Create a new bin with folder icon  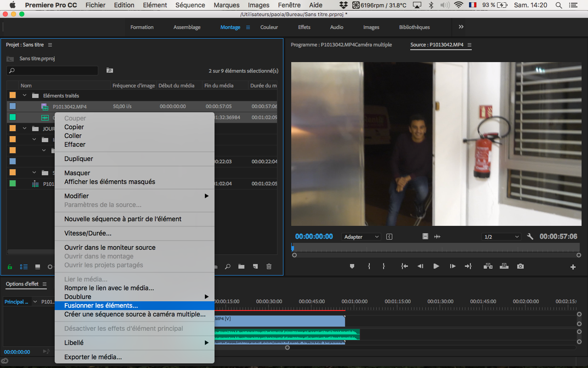click(x=241, y=266)
